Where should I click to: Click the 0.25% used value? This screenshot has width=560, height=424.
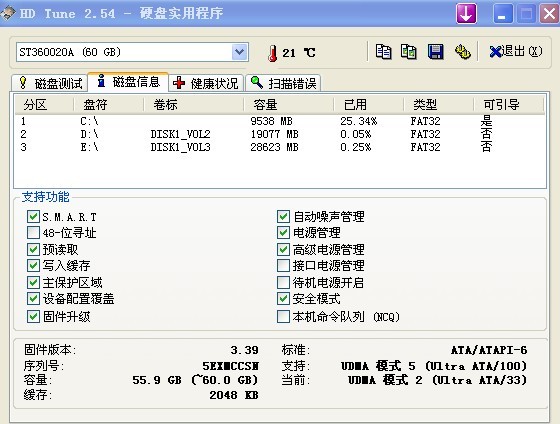tap(356, 147)
